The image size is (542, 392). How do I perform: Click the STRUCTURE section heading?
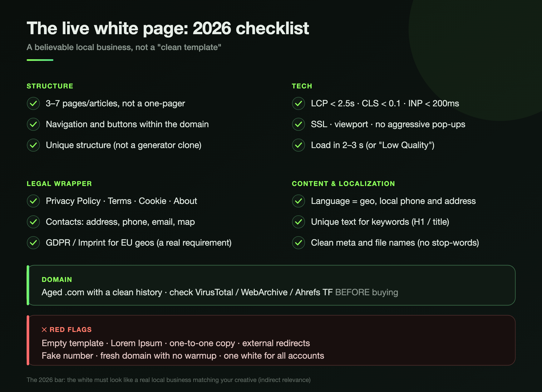50,86
